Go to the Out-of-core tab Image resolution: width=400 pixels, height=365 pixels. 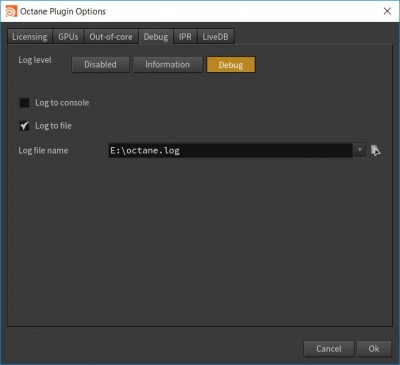(x=111, y=36)
